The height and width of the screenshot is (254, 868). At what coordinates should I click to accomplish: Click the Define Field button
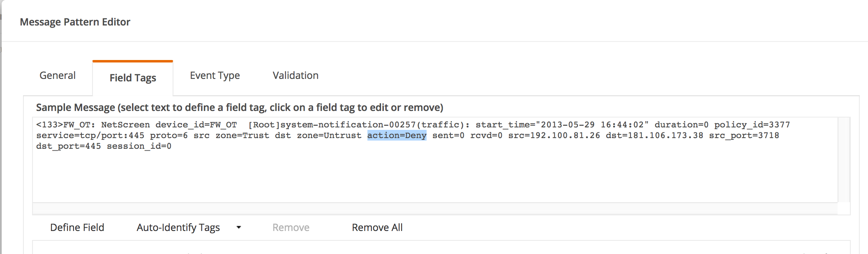point(77,228)
